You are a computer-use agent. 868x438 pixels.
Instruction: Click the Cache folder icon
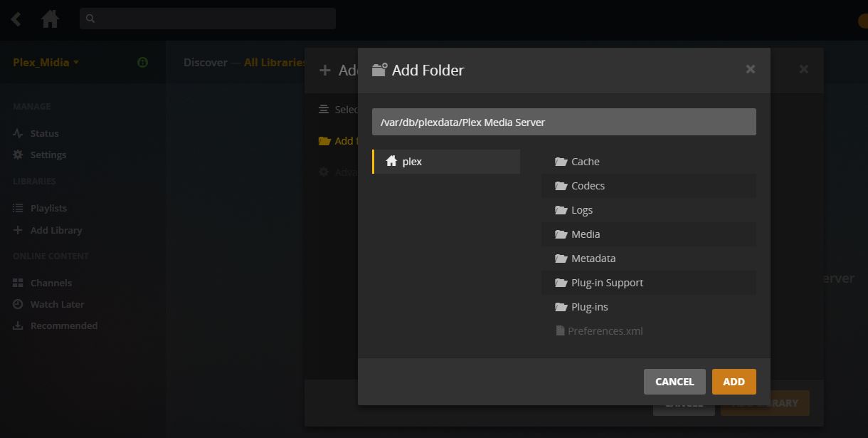coord(561,162)
